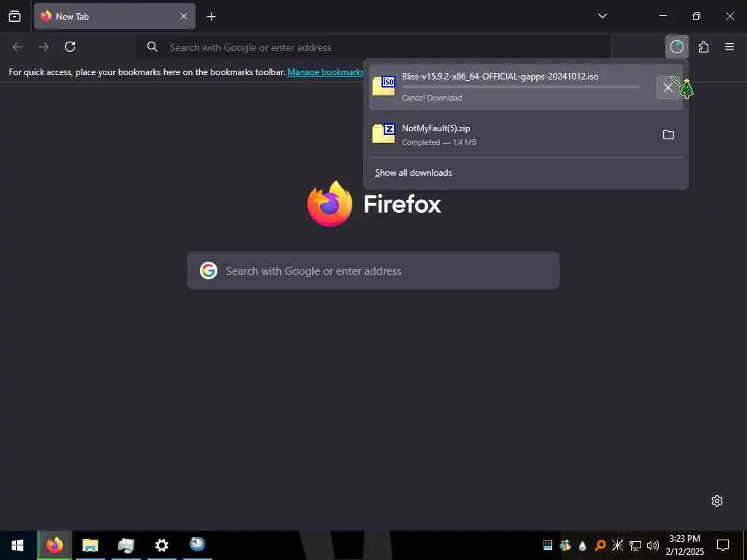Focus the central Google search box
Screen dimensions: 747x560
[373, 271]
